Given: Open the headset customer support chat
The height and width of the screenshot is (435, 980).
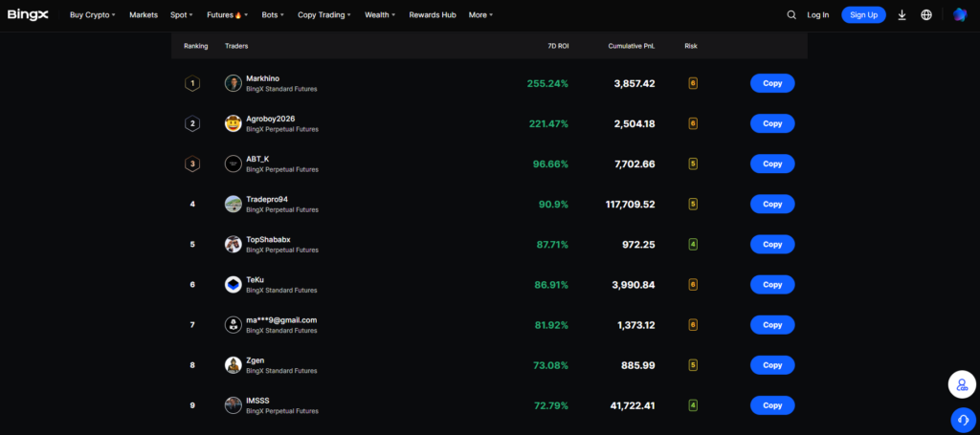Looking at the screenshot, I should [x=961, y=420].
